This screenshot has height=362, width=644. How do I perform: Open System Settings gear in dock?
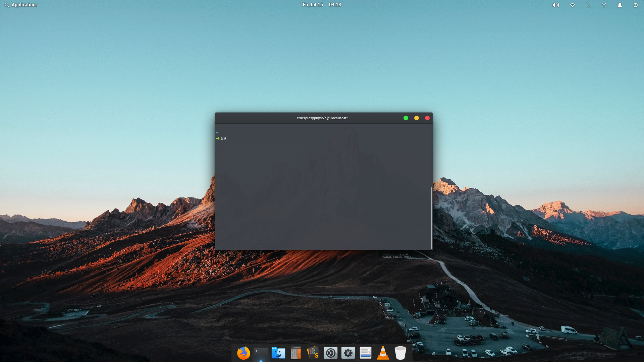click(x=330, y=353)
